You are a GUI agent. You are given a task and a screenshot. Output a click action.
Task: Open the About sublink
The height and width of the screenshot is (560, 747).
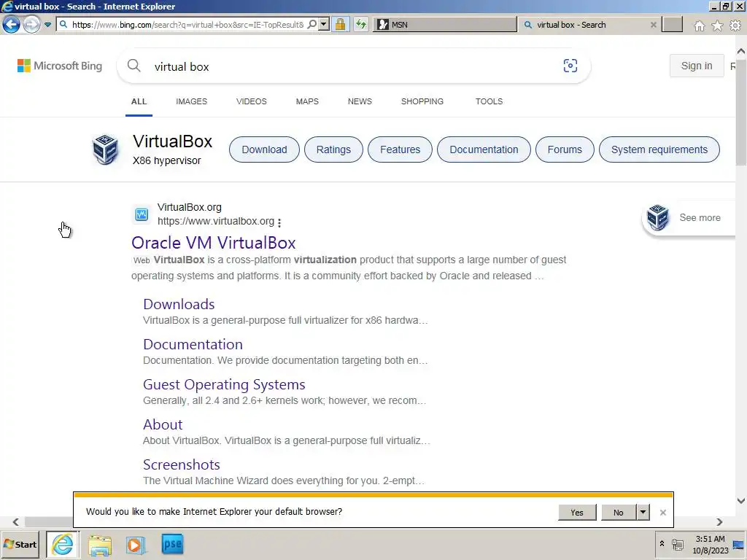[x=163, y=424]
